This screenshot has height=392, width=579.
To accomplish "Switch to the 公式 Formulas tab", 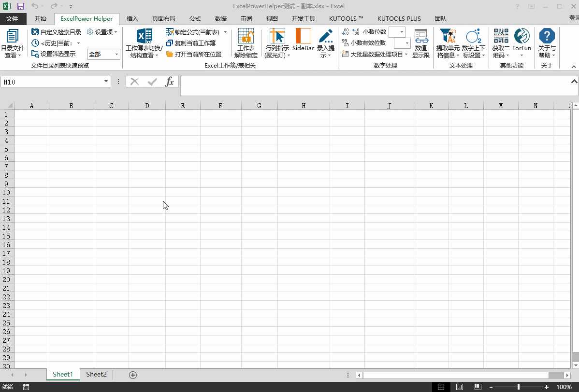I will point(195,18).
